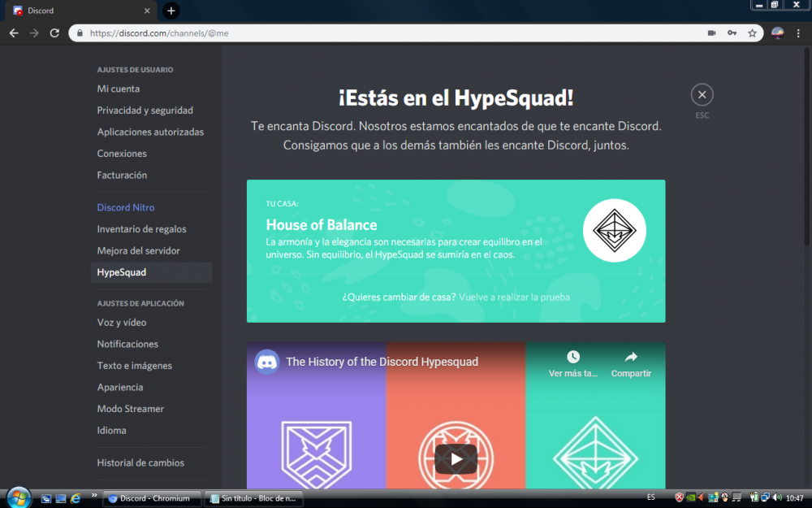Go to Privacidad y seguridad
Image resolution: width=812 pixels, height=508 pixels.
tap(145, 111)
